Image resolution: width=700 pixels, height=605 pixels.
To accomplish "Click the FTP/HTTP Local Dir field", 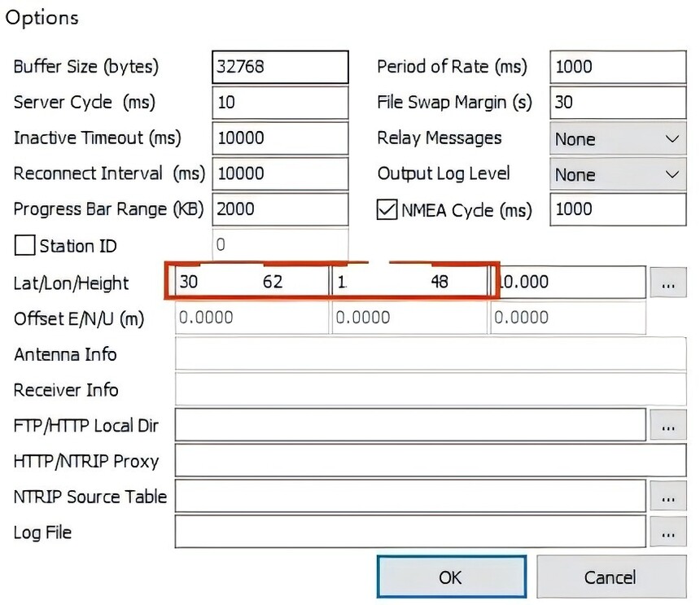I will coord(409,424).
